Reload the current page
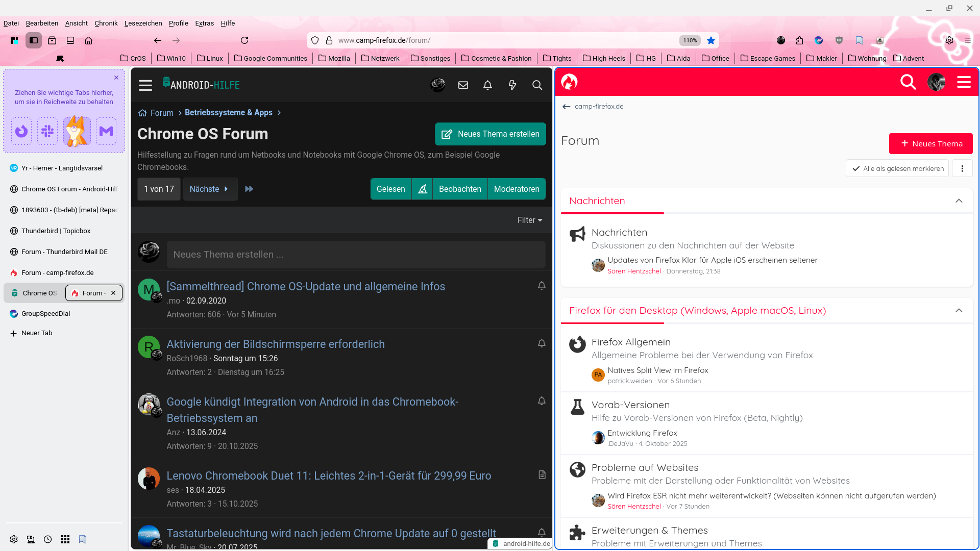Screen dimensions: 980x551 click(x=244, y=40)
